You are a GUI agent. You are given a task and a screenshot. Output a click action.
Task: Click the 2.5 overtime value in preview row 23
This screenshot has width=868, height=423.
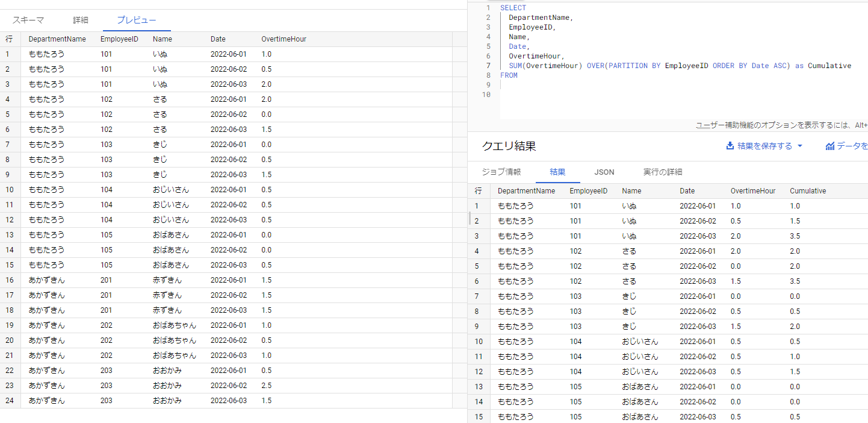tap(267, 386)
